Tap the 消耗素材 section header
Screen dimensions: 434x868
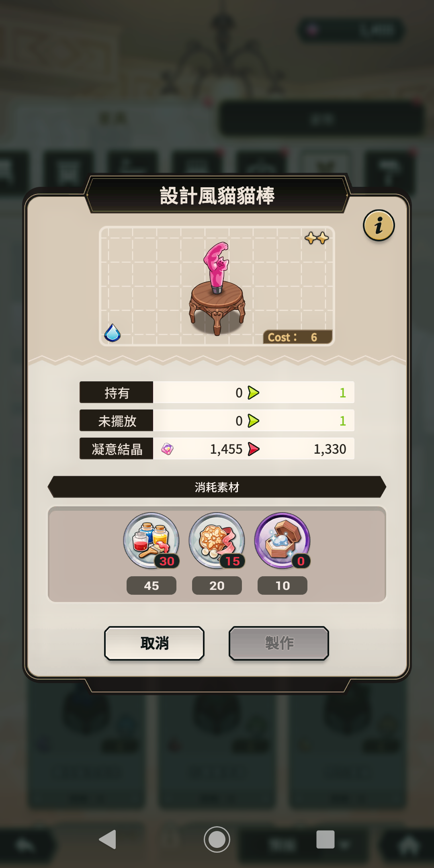coord(217,487)
